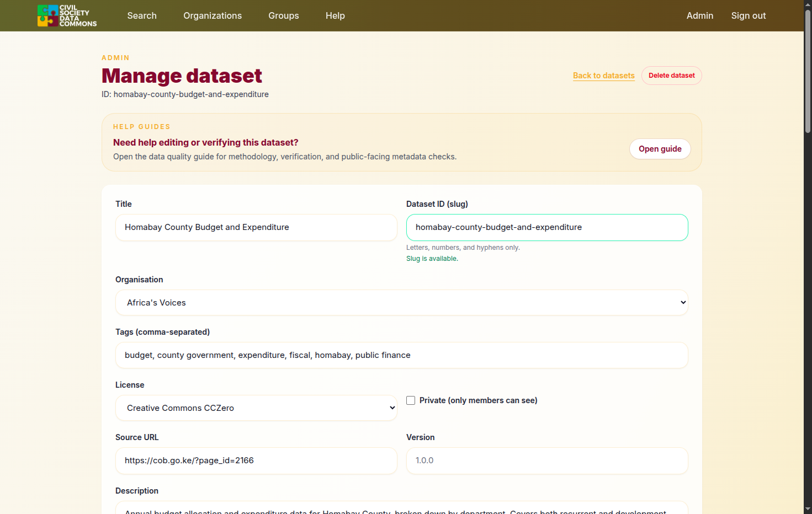Click the Manage dataset heading

click(182, 76)
